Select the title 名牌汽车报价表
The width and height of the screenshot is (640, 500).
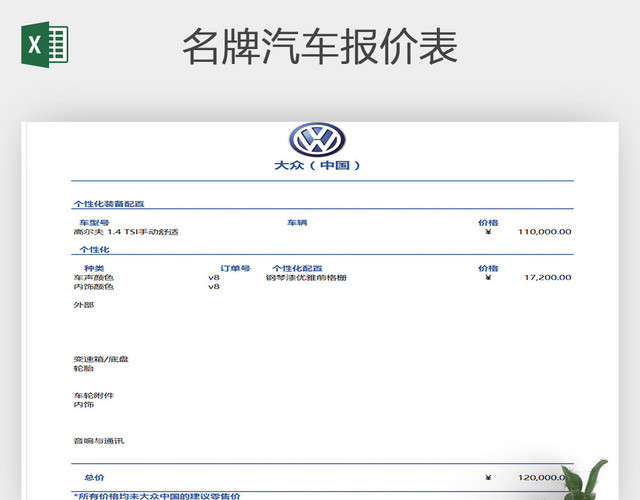coord(320,47)
